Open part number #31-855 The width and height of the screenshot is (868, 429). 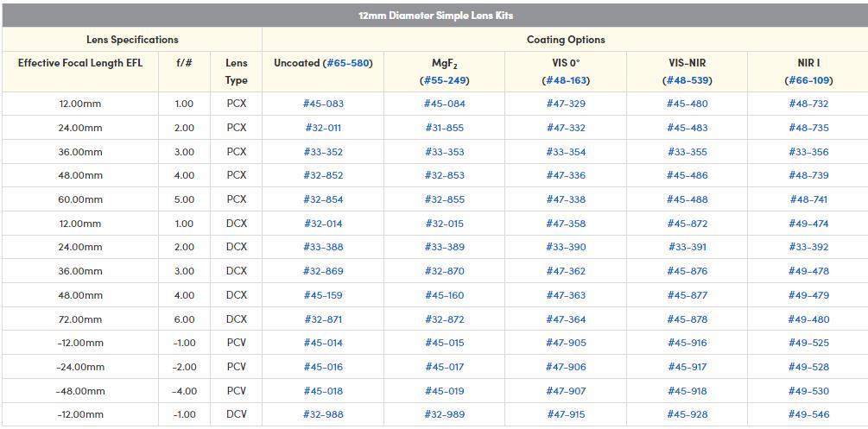pyautogui.click(x=444, y=128)
